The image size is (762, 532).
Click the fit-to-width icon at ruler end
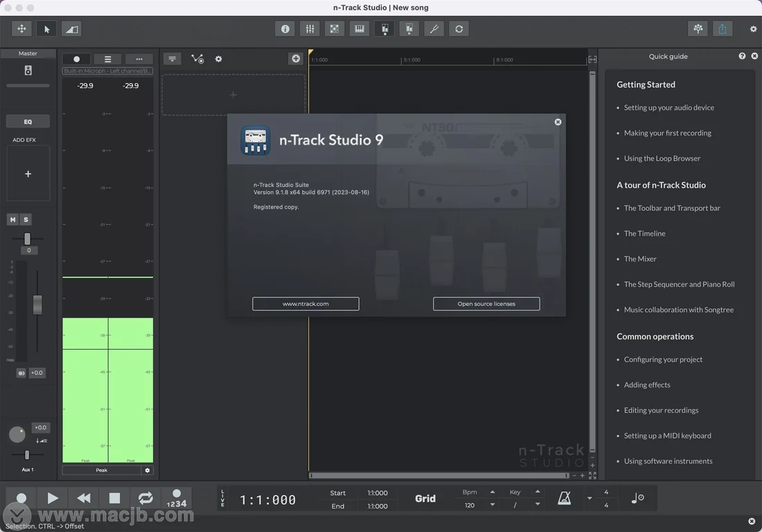(592, 60)
